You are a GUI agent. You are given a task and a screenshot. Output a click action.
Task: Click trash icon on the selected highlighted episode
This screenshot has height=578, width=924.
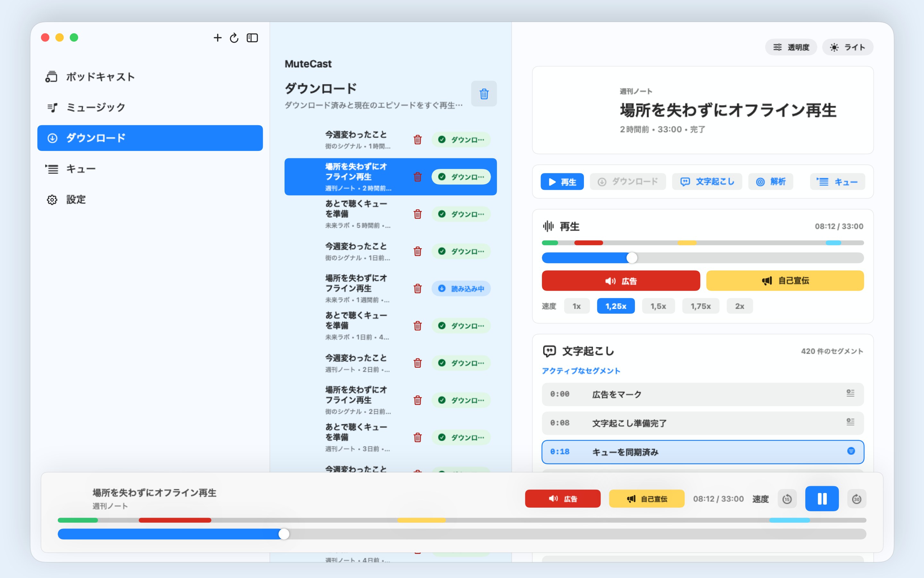click(x=418, y=177)
